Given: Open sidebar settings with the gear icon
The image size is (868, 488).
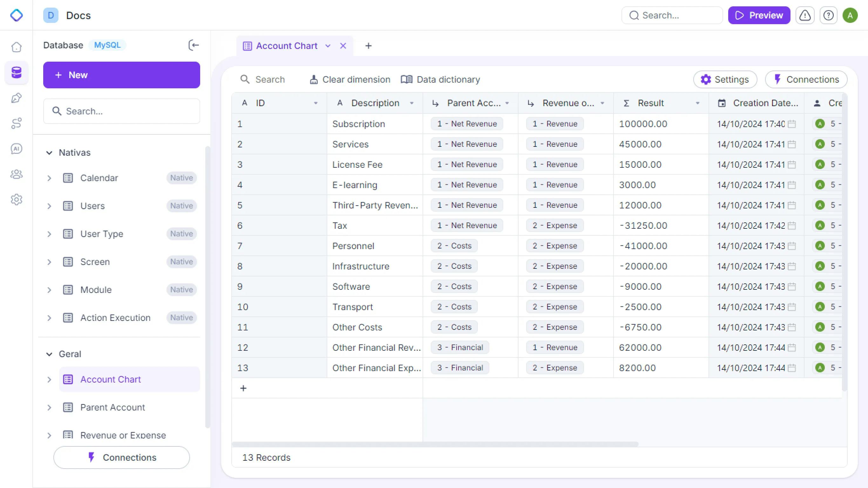Looking at the screenshot, I should [x=16, y=199].
